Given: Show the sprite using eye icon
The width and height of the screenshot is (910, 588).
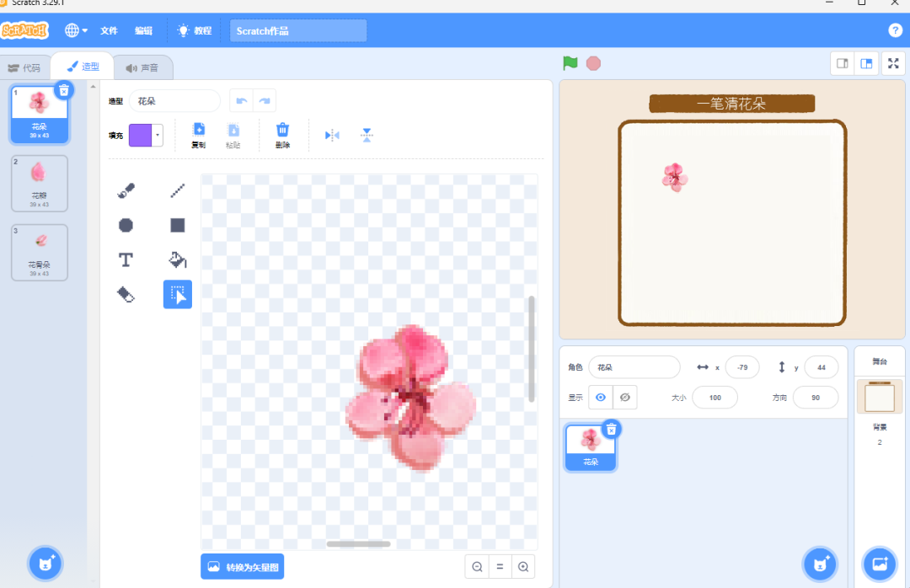Looking at the screenshot, I should [x=601, y=398].
